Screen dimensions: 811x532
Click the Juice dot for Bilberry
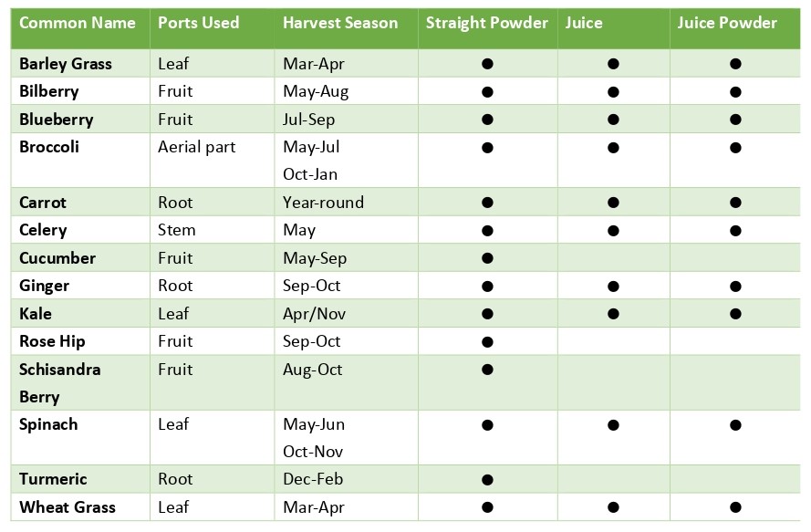point(613,92)
